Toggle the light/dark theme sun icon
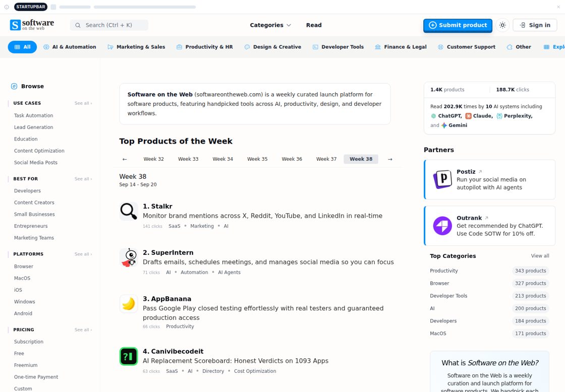 [x=502, y=25]
